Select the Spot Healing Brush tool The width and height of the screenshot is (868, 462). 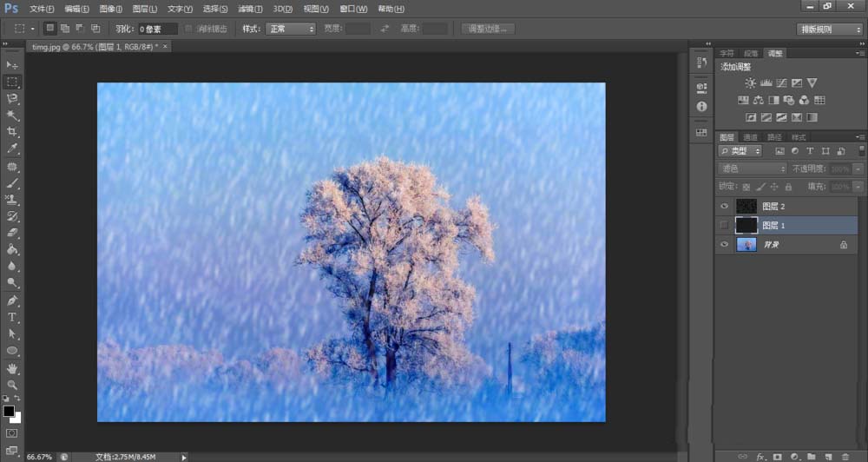(12, 167)
